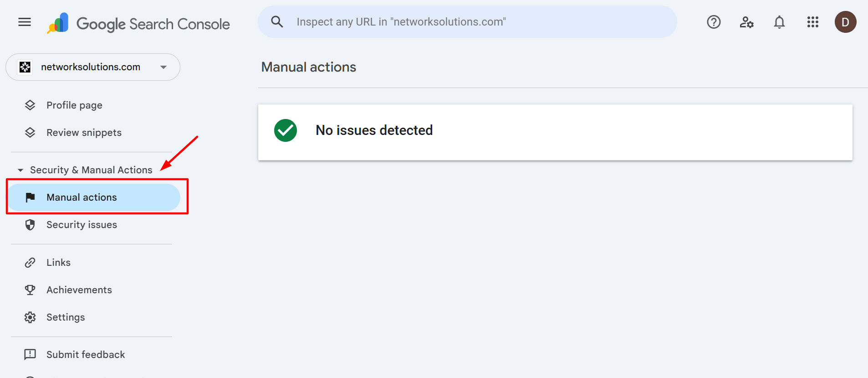Open the Achievements trophy page
This screenshot has width=868, height=378.
[79, 290]
